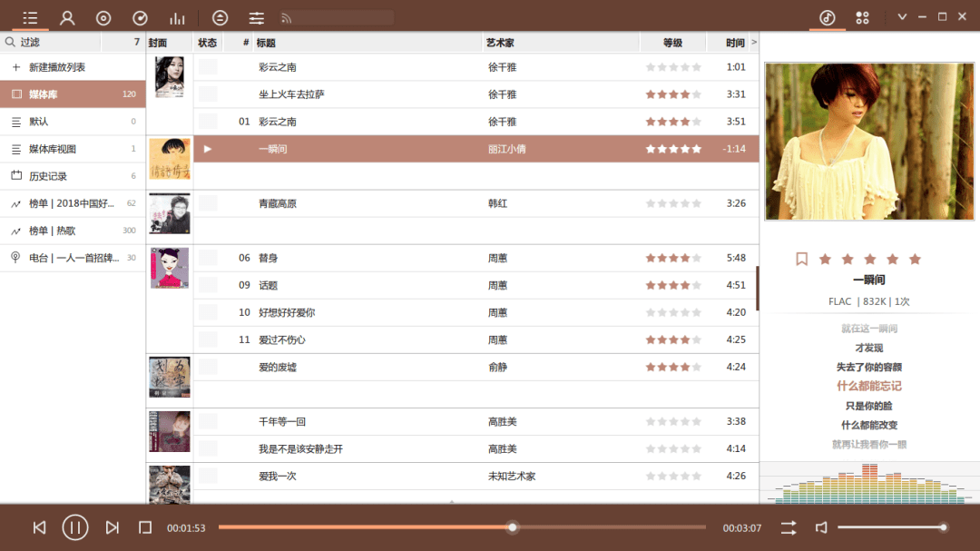This screenshot has width=980, height=551.
Task: Select the artist browser icon in the top toolbar
Action: tap(66, 16)
